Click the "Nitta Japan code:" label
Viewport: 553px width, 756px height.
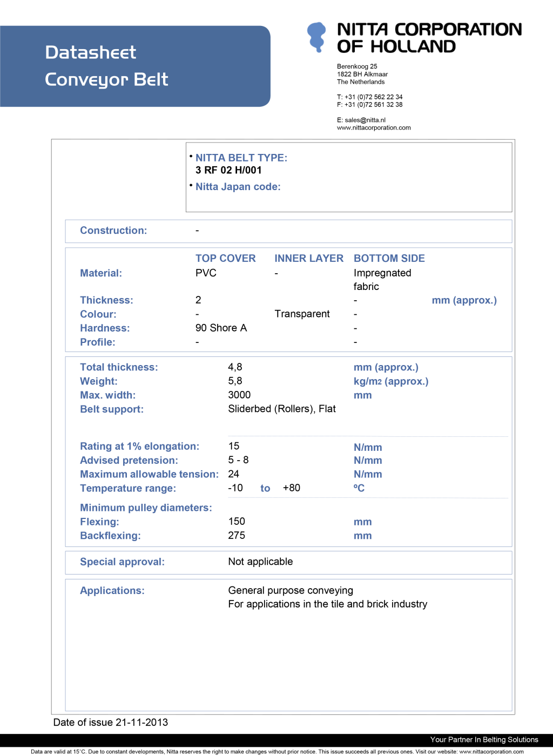[238, 187]
